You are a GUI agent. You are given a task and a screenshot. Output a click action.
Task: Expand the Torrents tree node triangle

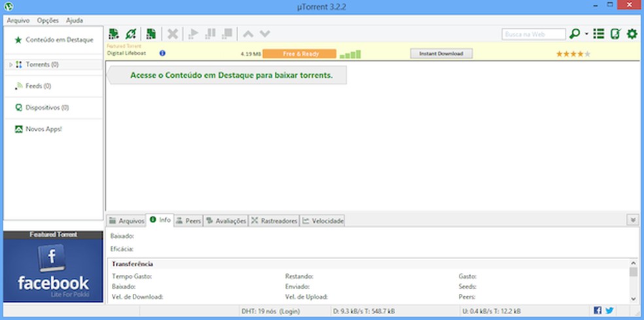coord(10,65)
